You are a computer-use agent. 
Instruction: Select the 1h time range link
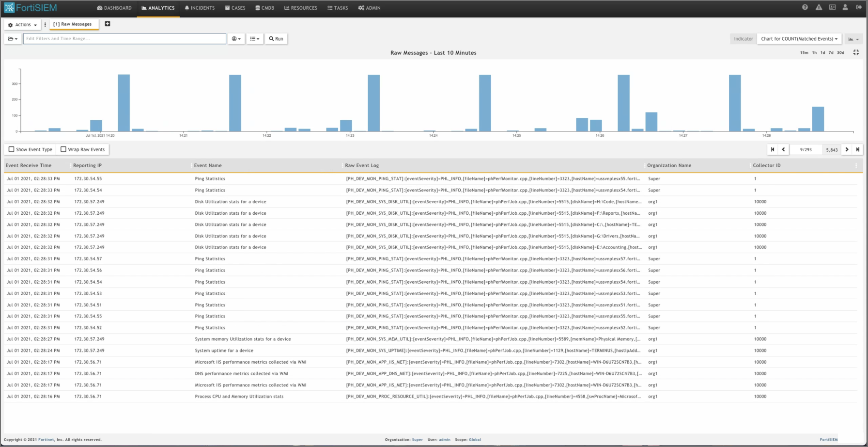point(814,52)
